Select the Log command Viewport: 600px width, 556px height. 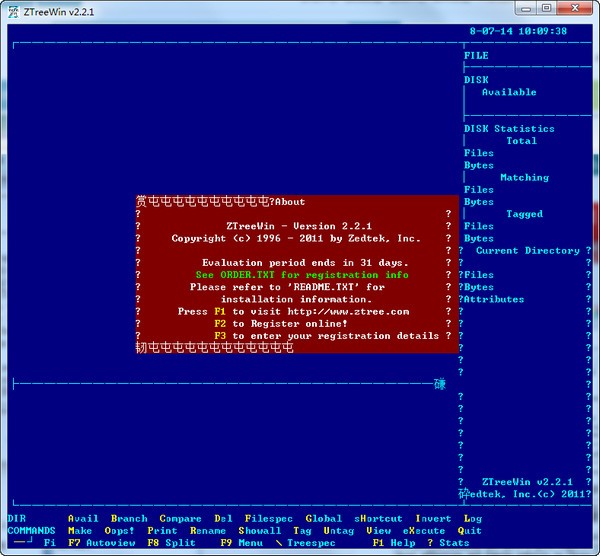473,519
